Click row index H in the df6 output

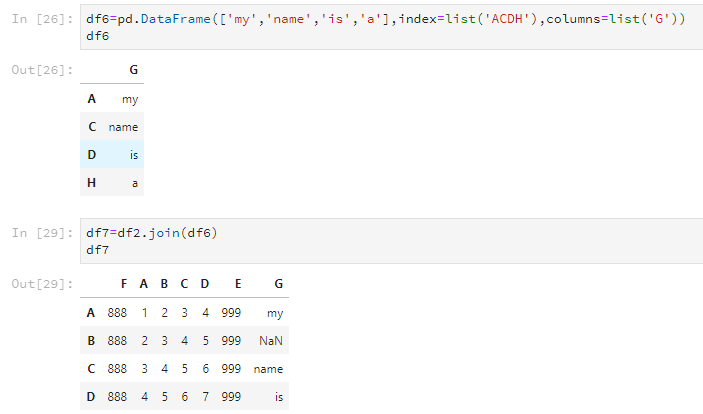pos(92,183)
